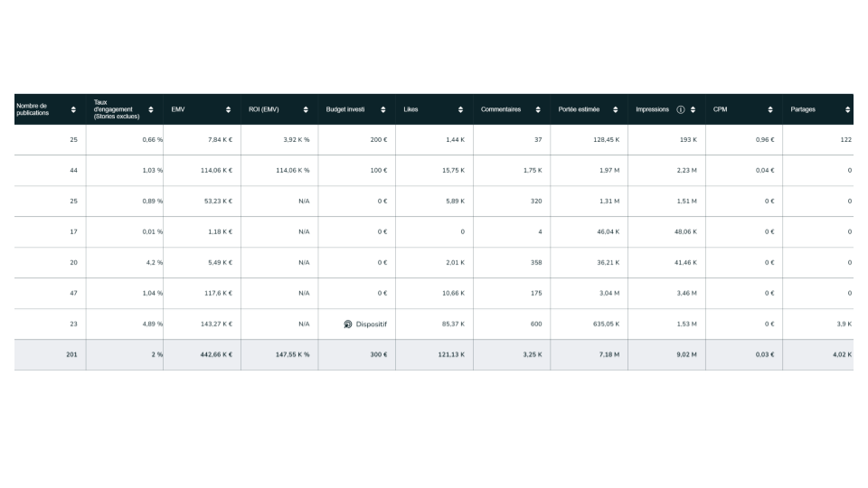The height and width of the screenshot is (488, 868).
Task: Select impressions value 2,23 M
Action: coord(687,171)
